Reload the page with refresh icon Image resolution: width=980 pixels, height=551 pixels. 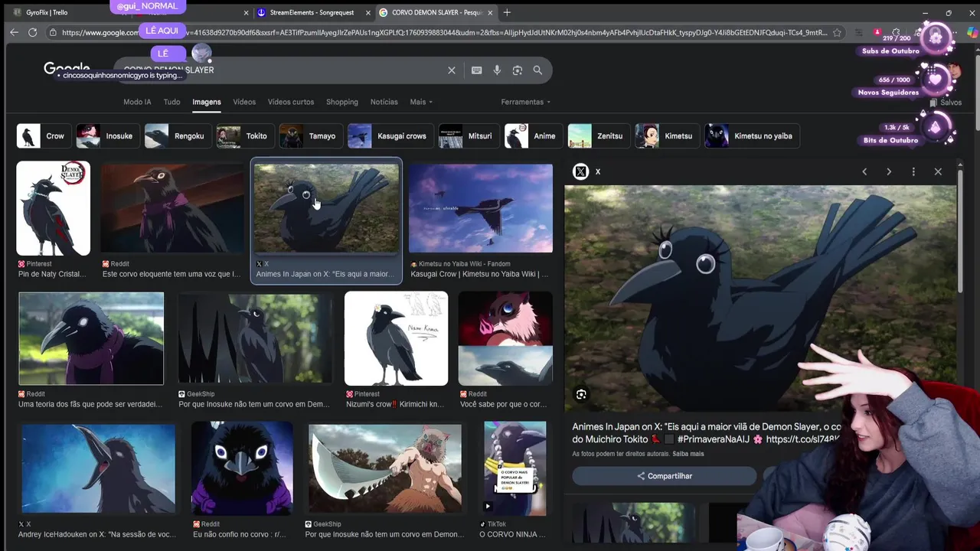tap(32, 32)
